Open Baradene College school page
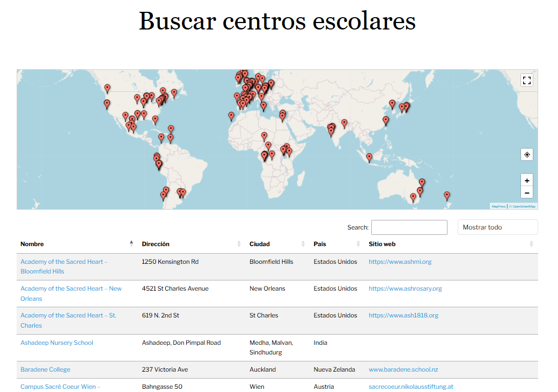This screenshot has height=392, width=558. coord(45,369)
